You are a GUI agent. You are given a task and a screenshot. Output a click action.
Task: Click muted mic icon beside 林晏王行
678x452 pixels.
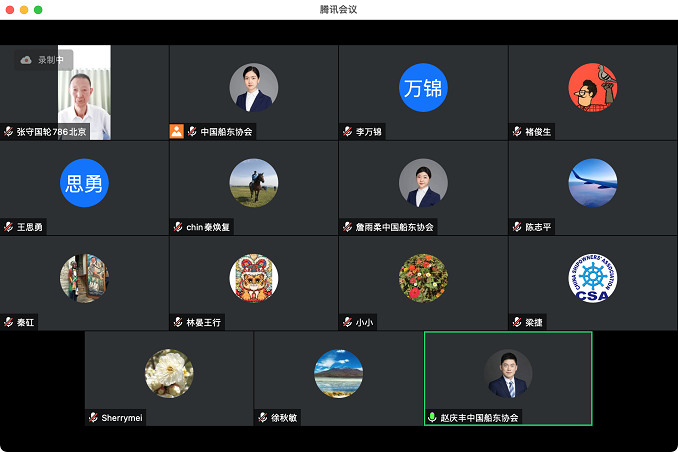click(x=178, y=322)
